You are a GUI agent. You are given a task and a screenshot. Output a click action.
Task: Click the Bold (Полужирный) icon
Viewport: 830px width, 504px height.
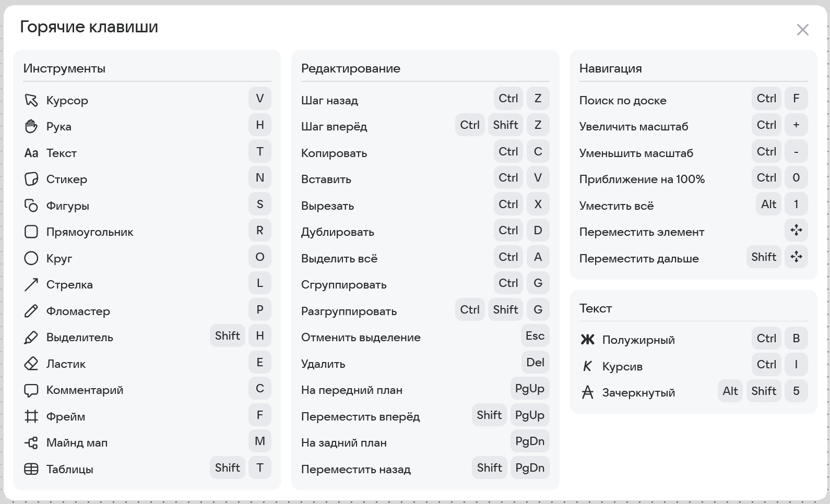[587, 340]
